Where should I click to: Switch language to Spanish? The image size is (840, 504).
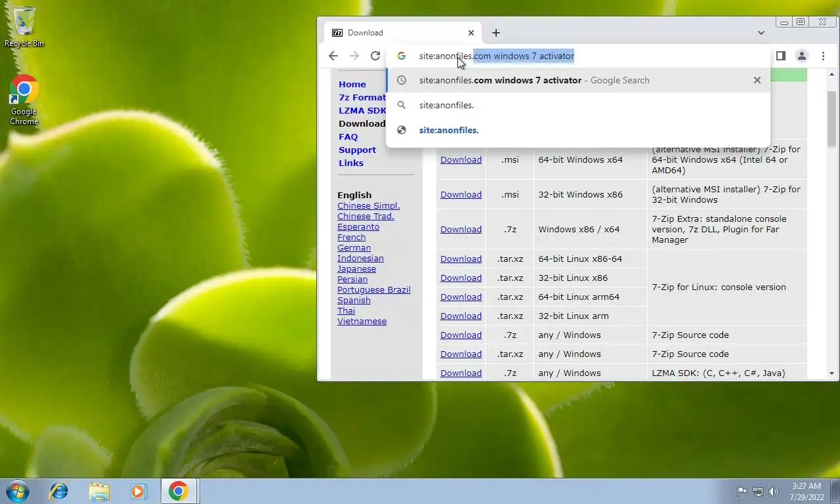[354, 300]
